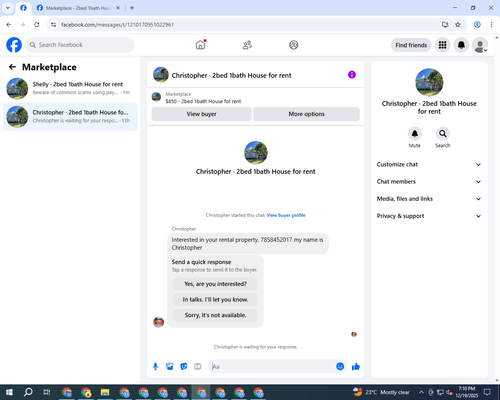The image size is (500, 400).
Task: Go back with the browser back arrow
Action: point(9,25)
